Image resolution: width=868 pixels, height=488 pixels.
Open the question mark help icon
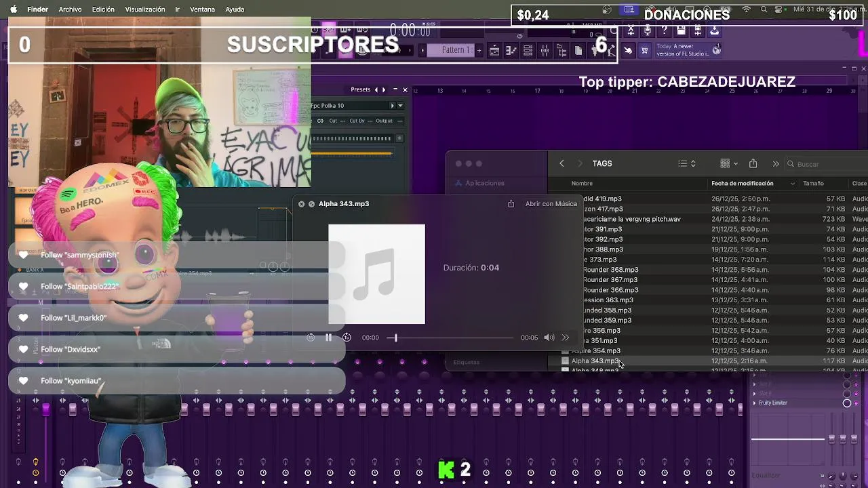tap(665, 30)
